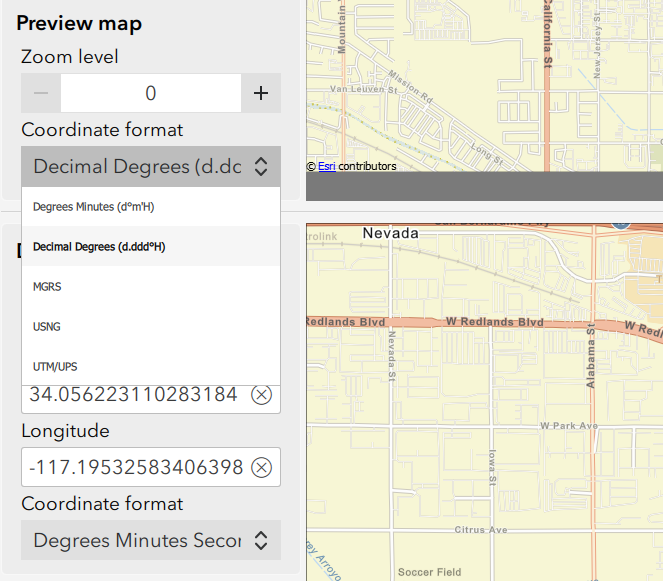663x581 pixels.
Task: Pick UTM/UPS coordinate format
Action: point(151,366)
